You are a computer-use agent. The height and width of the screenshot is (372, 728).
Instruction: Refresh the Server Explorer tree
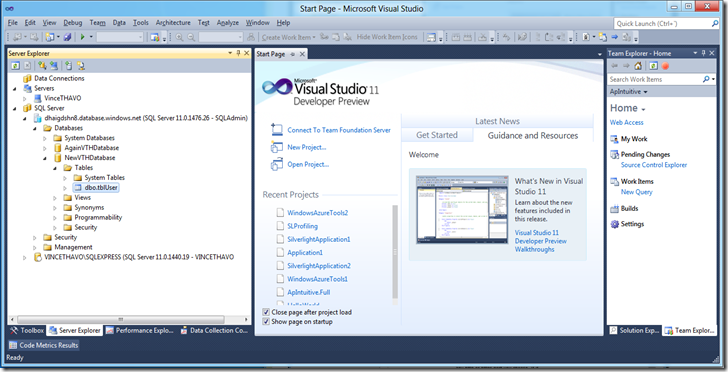[15, 66]
